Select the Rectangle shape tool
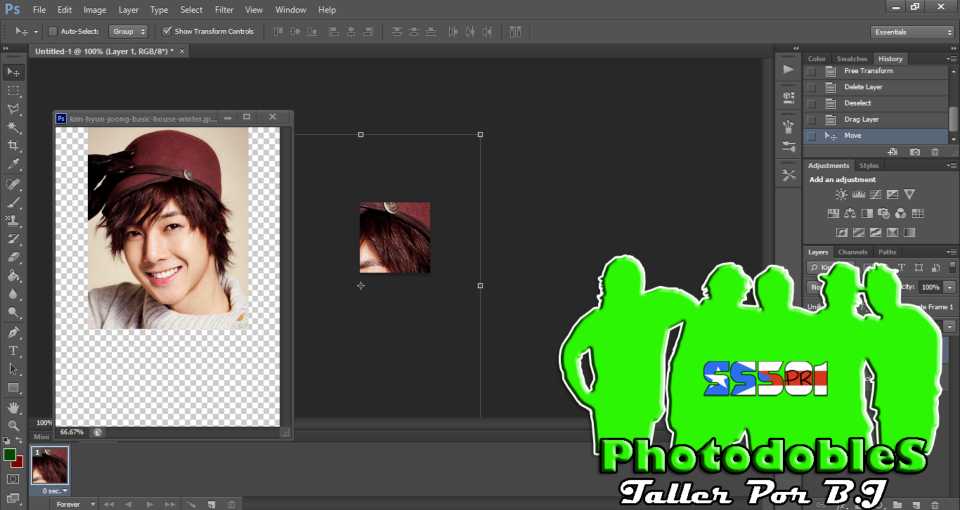Viewport: 960px width, 510px height. [x=13, y=388]
